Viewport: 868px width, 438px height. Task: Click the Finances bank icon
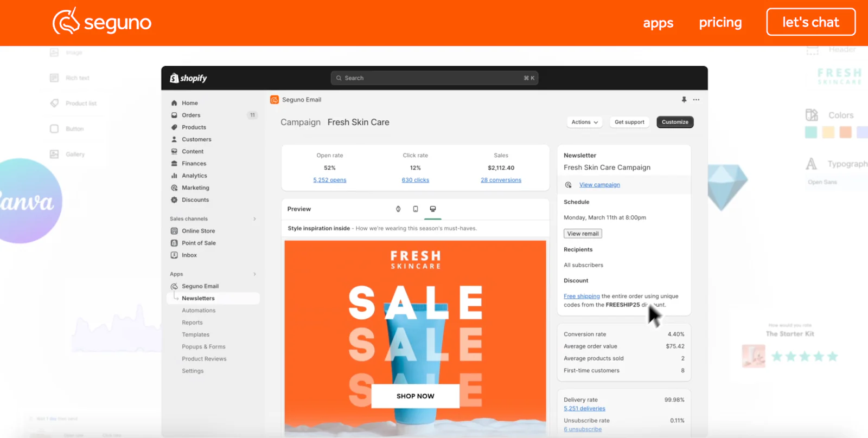point(174,163)
